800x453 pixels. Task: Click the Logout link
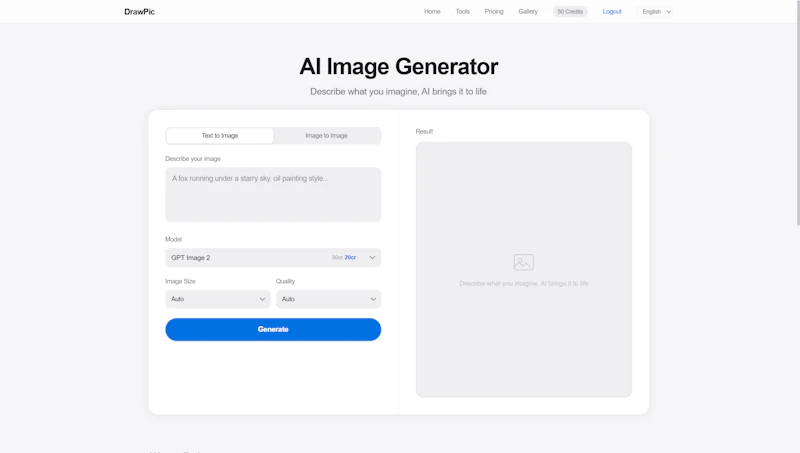tap(612, 11)
